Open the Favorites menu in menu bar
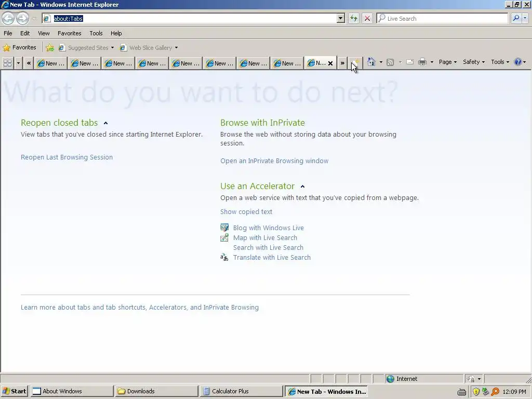Screen dimensions: 532x399 (69, 33)
